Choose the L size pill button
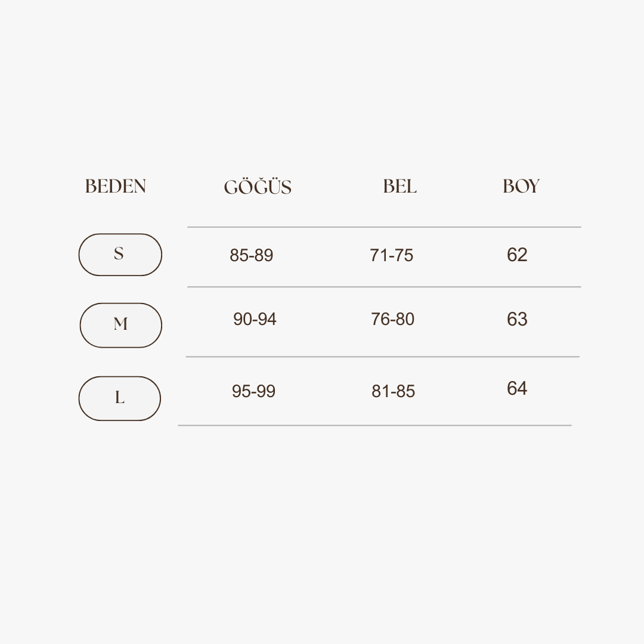 (x=120, y=398)
